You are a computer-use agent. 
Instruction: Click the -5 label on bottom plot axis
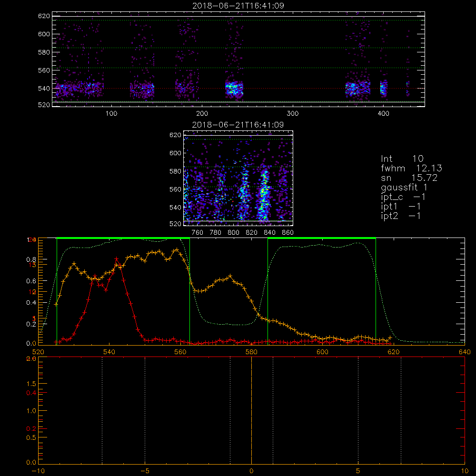(145, 471)
